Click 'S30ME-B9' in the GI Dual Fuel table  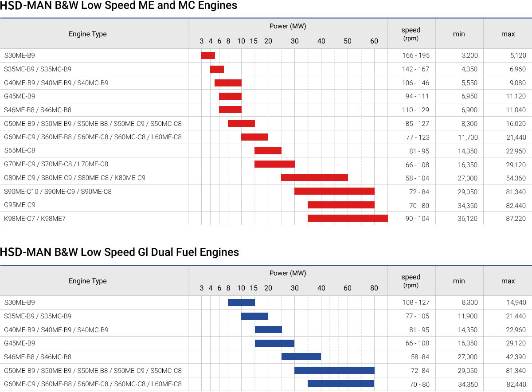click(20, 302)
